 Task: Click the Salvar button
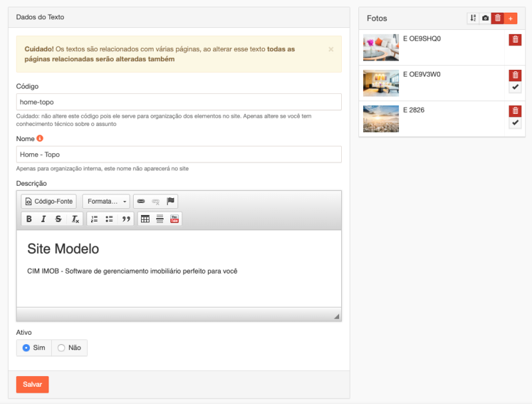[x=32, y=385]
